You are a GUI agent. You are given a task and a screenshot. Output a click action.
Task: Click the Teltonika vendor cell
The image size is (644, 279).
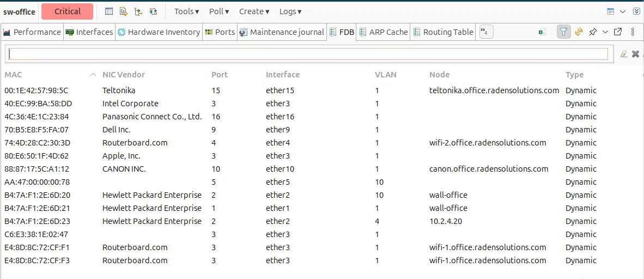pos(119,90)
